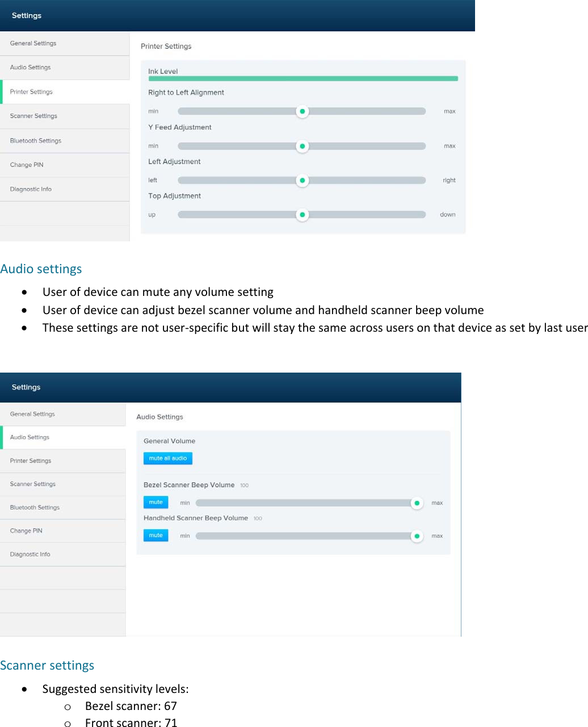The height and width of the screenshot is (727, 588).
Task: Open Printer Settings in the lower Settings window
Action: pos(62,461)
